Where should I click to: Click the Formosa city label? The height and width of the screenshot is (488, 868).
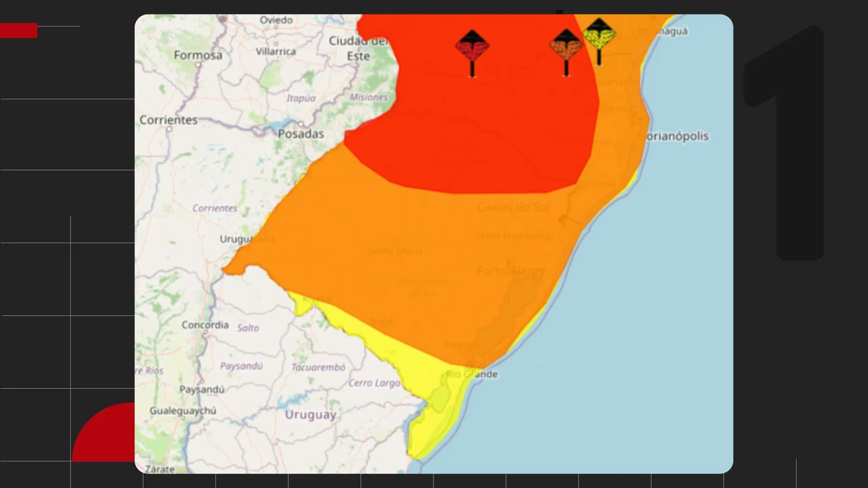click(x=198, y=55)
